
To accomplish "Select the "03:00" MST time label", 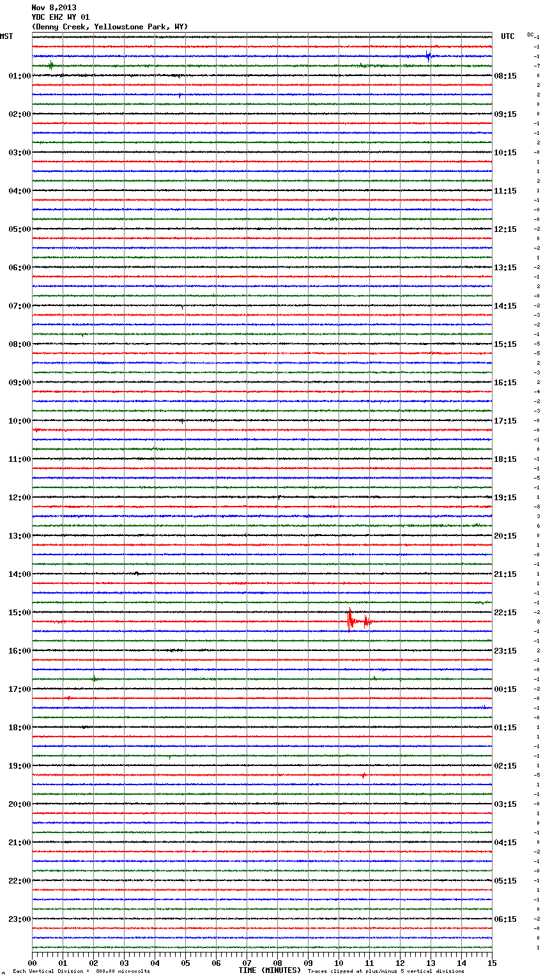I will click(x=20, y=153).
